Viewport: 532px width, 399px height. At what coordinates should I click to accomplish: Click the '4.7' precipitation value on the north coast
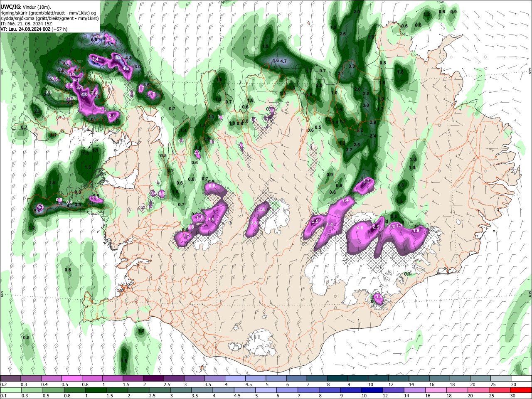pyautogui.click(x=284, y=61)
